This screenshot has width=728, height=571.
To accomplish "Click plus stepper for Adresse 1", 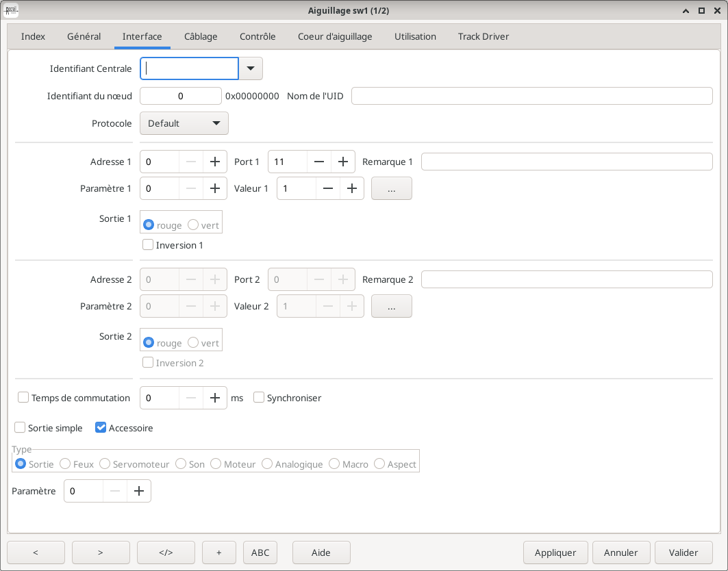I will pos(215,162).
